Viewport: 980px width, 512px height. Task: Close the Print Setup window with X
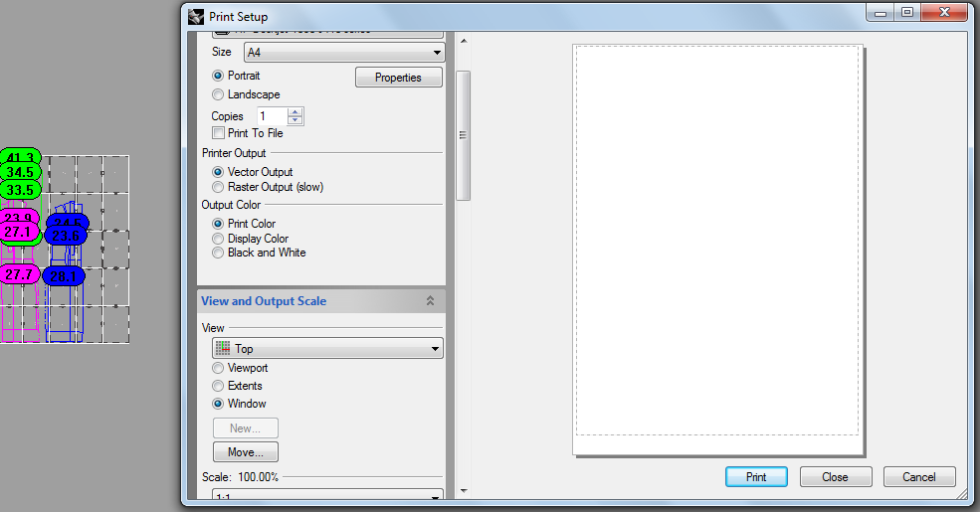[x=944, y=13]
